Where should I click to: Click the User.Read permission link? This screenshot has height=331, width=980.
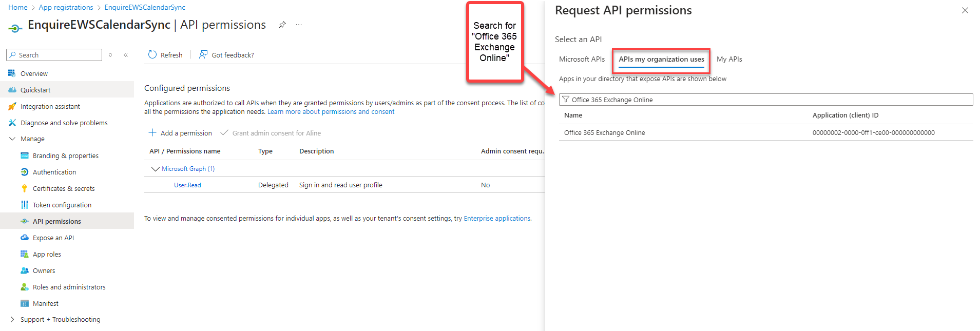tap(187, 185)
